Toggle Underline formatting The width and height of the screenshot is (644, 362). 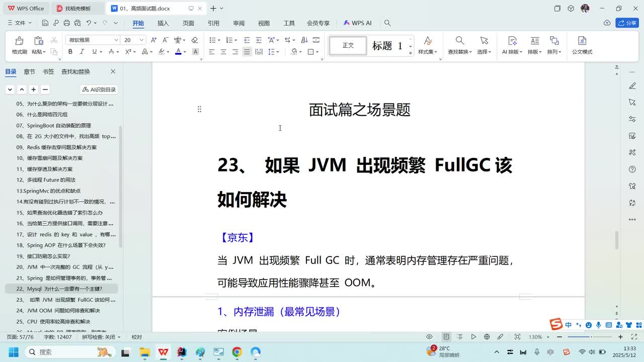[94, 52]
